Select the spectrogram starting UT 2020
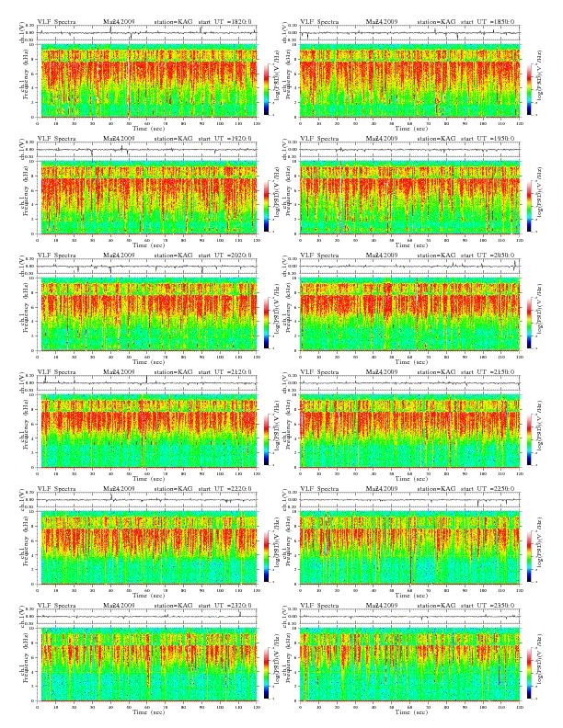The image size is (563, 728). (x=147, y=314)
